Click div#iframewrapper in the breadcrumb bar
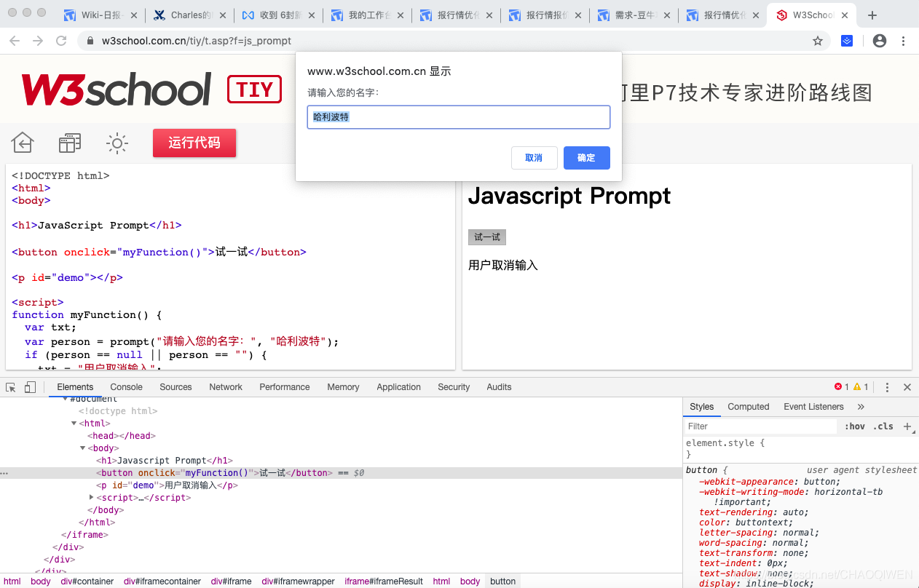The image size is (919, 588). coord(299,581)
